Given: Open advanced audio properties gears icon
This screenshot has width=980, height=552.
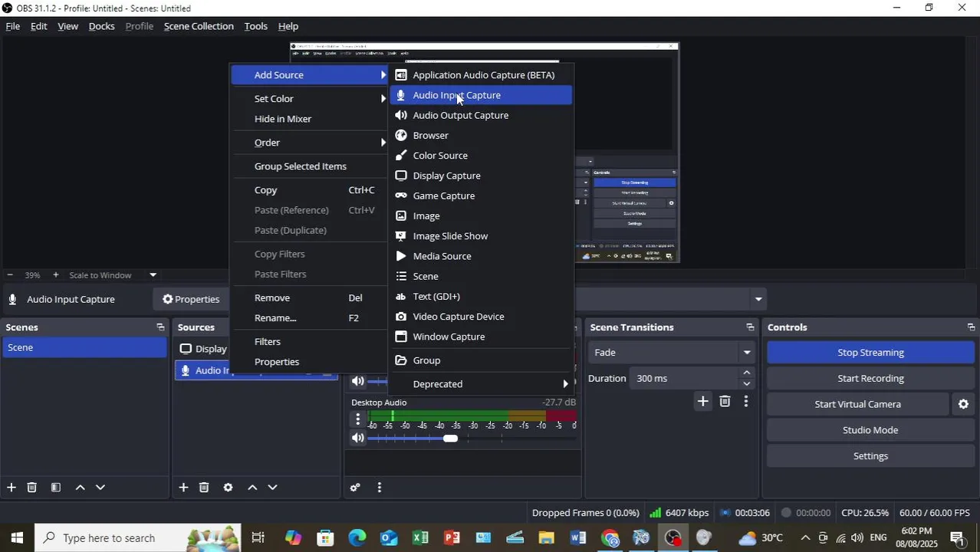Looking at the screenshot, I should tap(355, 488).
